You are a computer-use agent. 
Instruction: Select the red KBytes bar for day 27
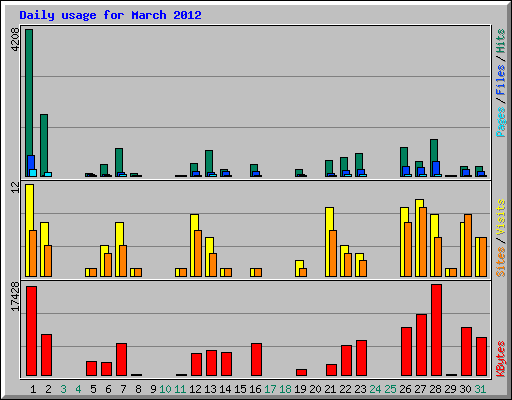(421, 345)
